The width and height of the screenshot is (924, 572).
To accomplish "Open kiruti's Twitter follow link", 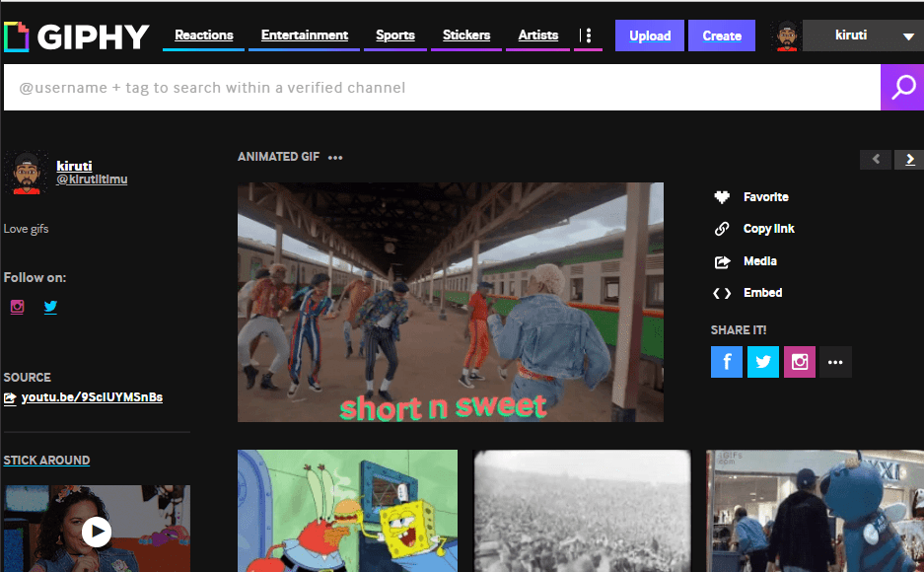I will click(50, 307).
